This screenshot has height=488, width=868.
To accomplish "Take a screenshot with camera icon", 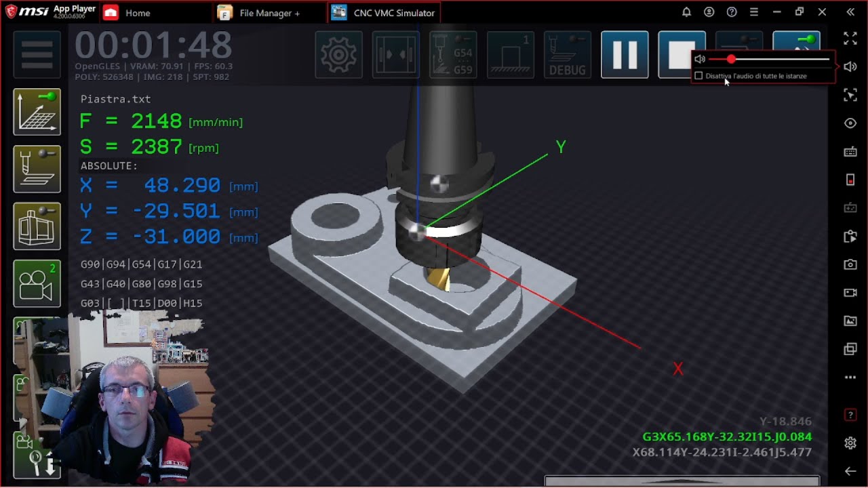I will (x=850, y=264).
